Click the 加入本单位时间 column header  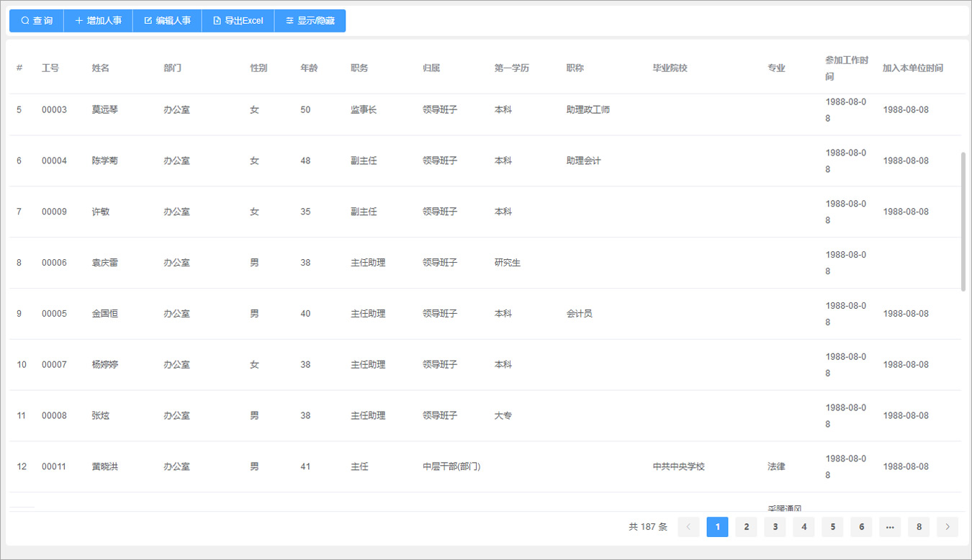point(913,68)
